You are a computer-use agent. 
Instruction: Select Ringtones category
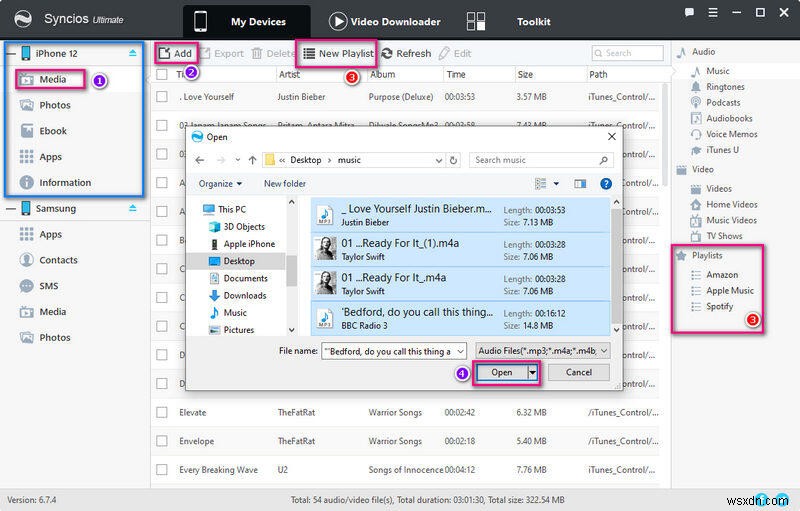coord(724,87)
